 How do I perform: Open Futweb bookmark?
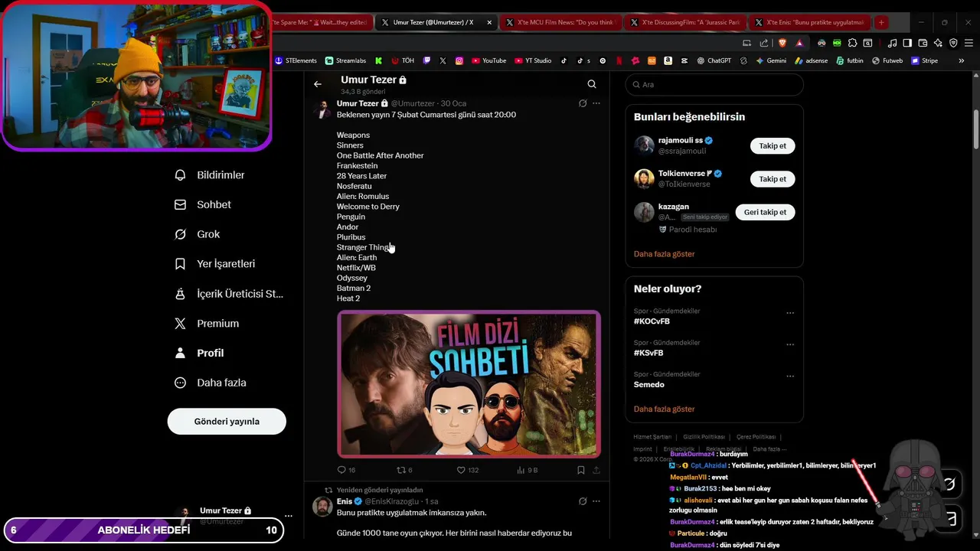(887, 60)
